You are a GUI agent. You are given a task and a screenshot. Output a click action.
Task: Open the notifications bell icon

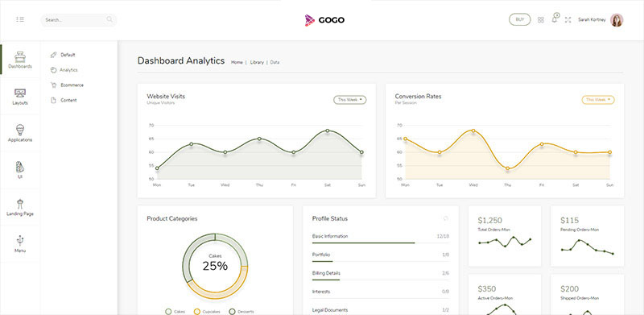pyautogui.click(x=555, y=19)
